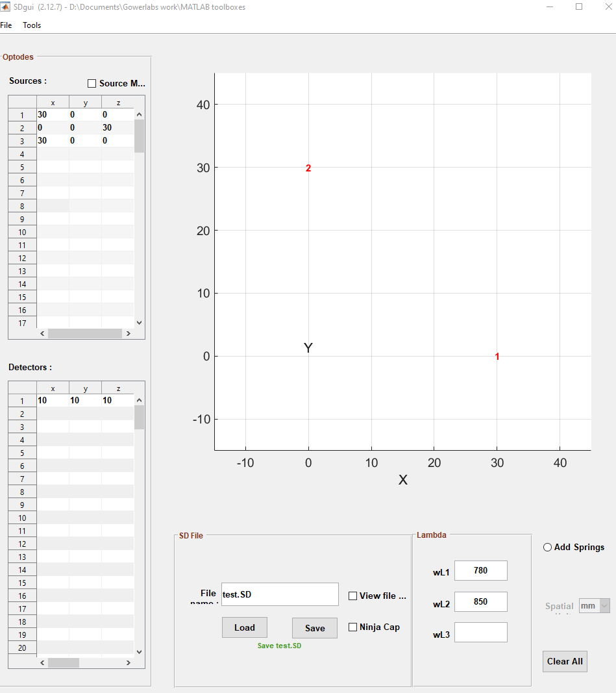The width and height of the screenshot is (616, 693).
Task: Click the Detectors horizontal scrollbar thumb
Action: pyautogui.click(x=64, y=662)
